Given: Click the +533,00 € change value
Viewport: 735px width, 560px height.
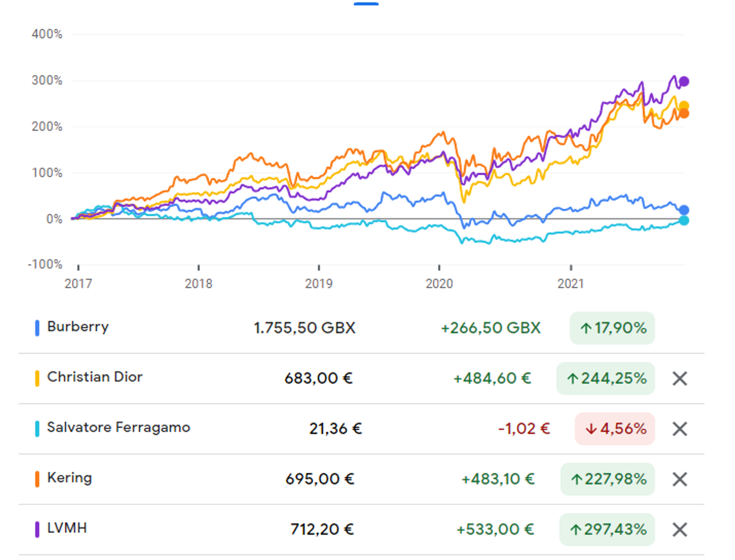Looking at the screenshot, I should point(495,530).
